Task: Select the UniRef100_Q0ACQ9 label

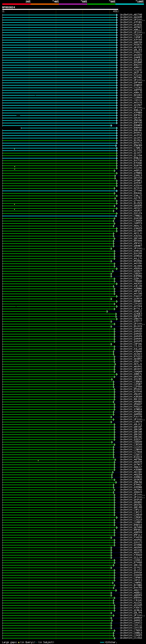Action: point(131,218)
